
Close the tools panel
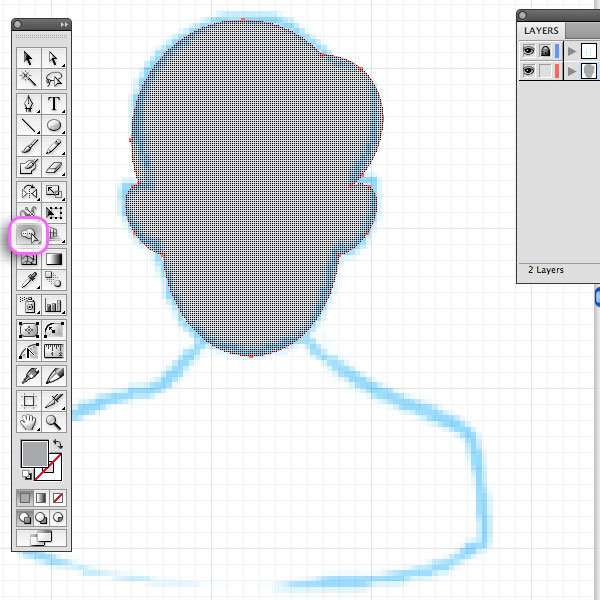[17, 24]
